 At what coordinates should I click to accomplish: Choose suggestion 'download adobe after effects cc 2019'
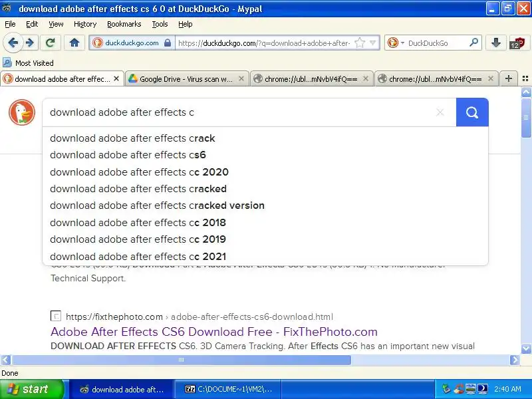point(265,239)
